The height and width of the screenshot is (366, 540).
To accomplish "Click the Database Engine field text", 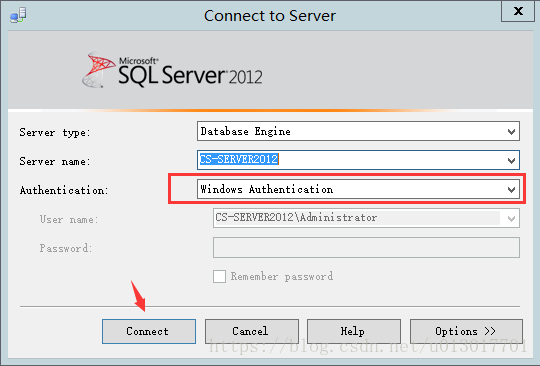I will pos(246,131).
